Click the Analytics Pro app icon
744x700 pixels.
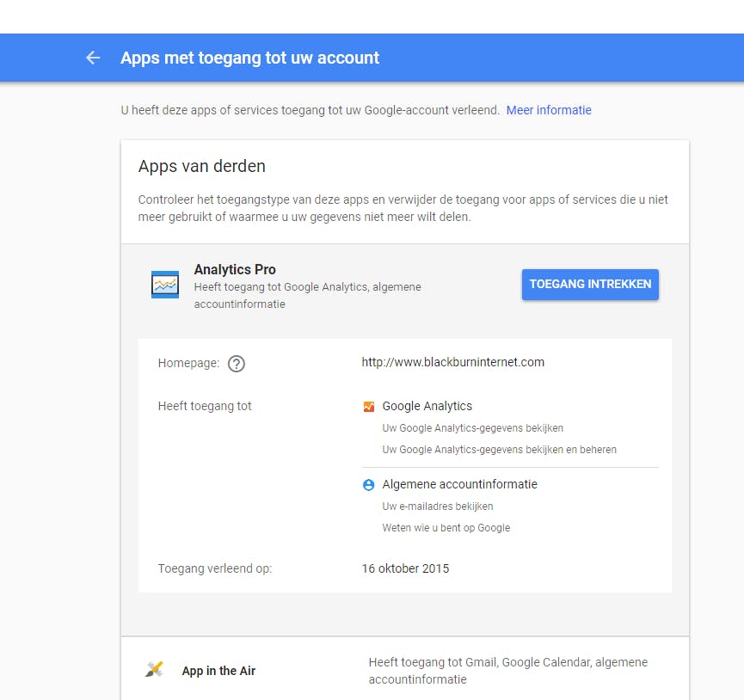point(163,283)
